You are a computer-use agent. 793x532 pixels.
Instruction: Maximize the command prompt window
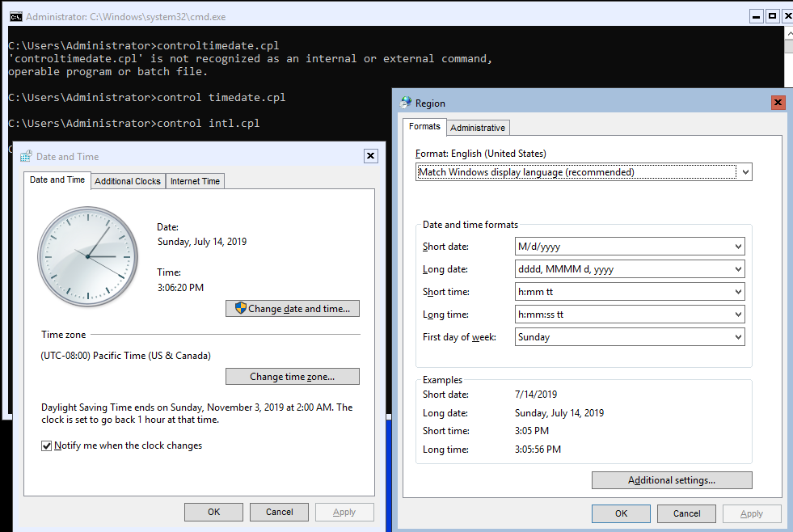pos(772,15)
